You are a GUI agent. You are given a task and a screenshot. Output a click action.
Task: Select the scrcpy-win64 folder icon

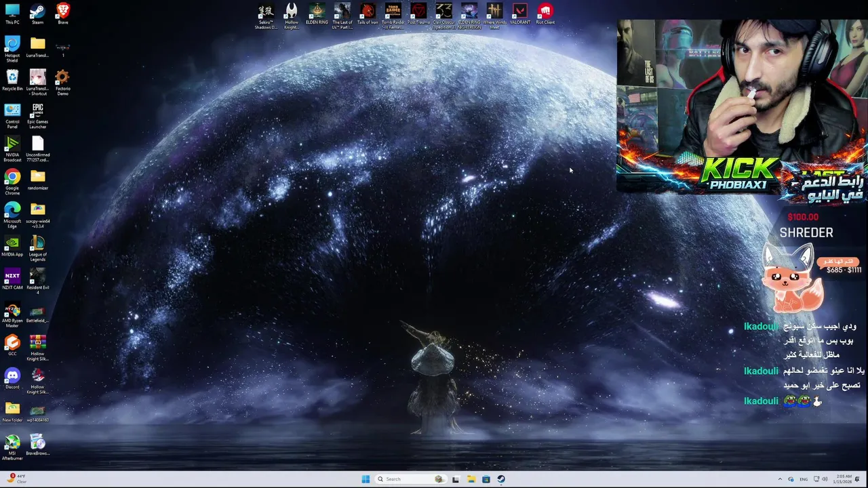point(37,216)
